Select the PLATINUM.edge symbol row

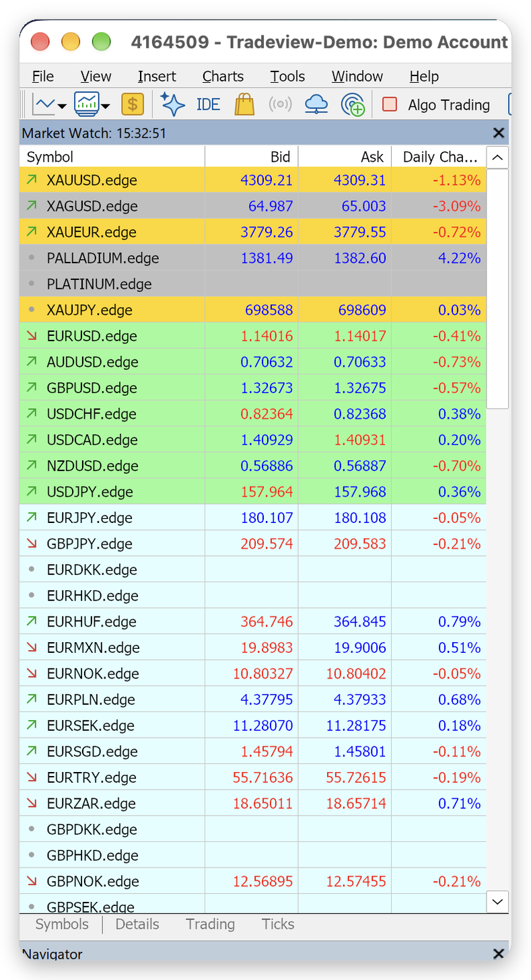pyautogui.click(x=253, y=284)
